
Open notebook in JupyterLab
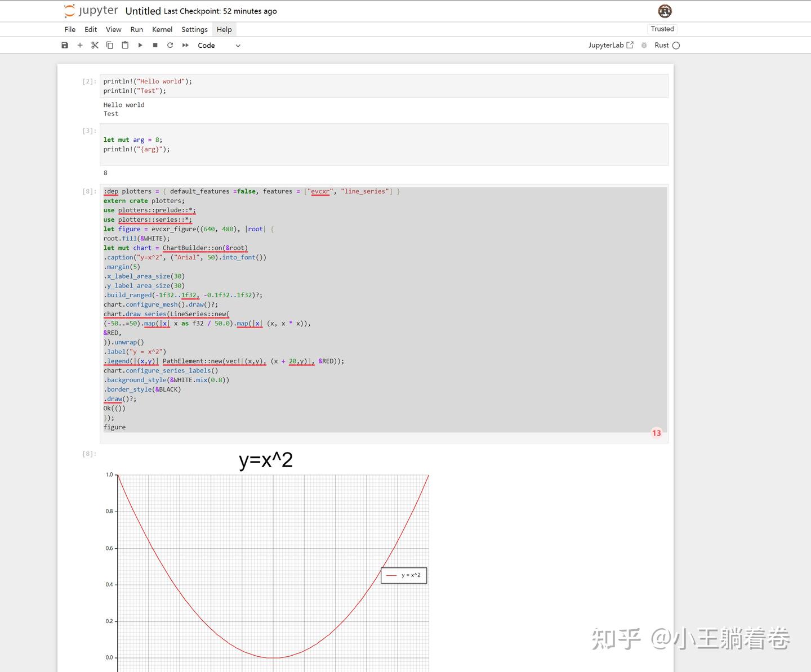point(611,45)
